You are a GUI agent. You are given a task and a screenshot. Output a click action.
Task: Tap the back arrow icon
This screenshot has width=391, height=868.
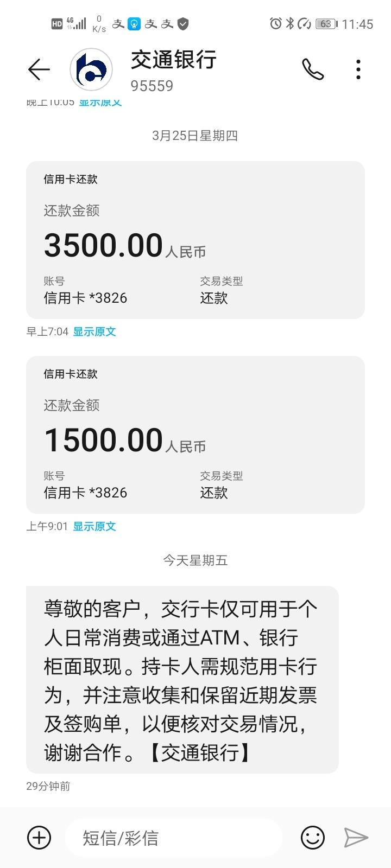pos(39,69)
